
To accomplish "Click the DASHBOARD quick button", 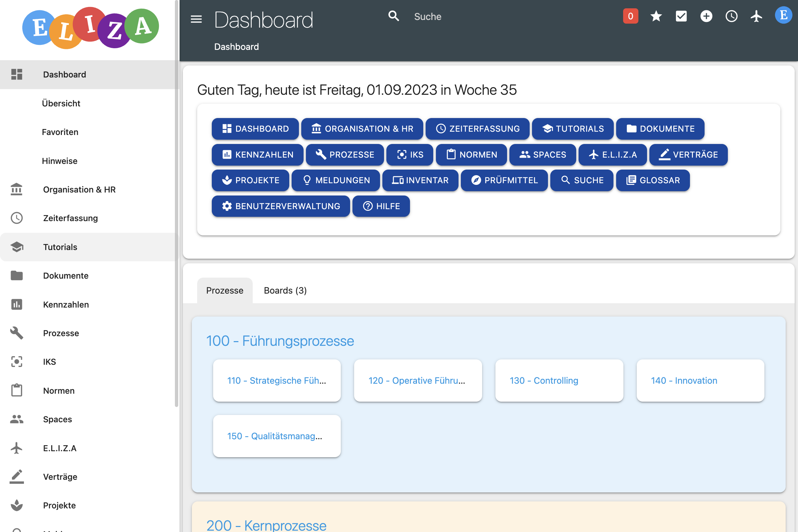I will click(255, 129).
